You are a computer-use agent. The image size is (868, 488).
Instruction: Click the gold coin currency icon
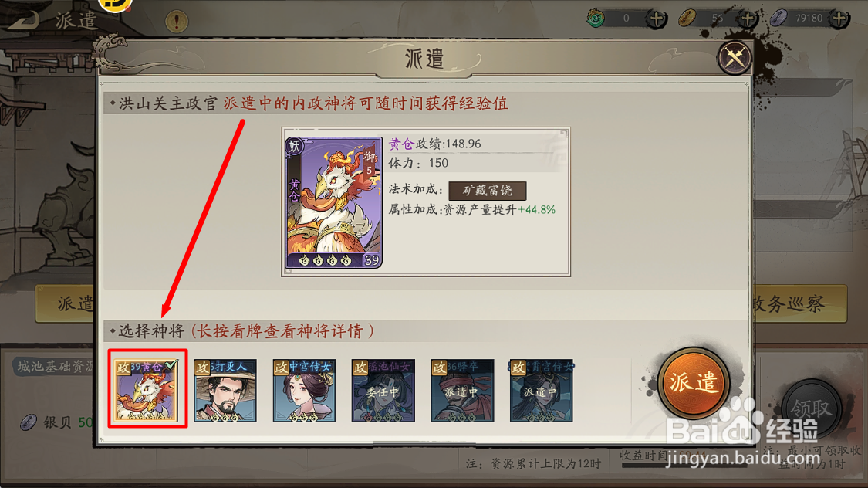click(x=687, y=19)
